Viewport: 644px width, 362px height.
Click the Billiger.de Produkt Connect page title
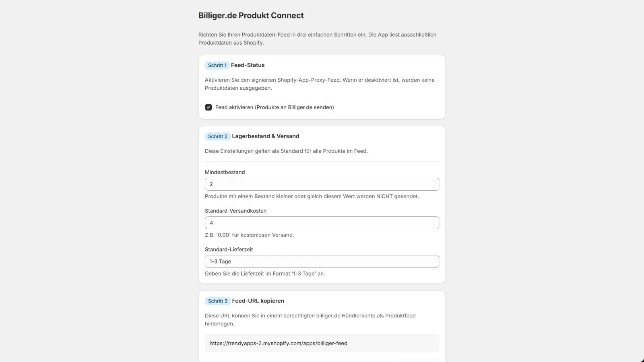(251, 15)
